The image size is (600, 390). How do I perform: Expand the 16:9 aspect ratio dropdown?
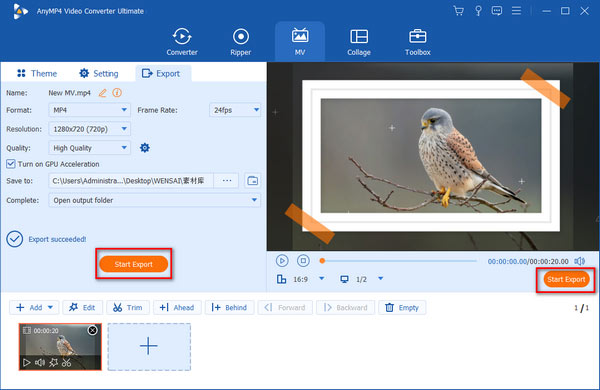[x=322, y=279]
